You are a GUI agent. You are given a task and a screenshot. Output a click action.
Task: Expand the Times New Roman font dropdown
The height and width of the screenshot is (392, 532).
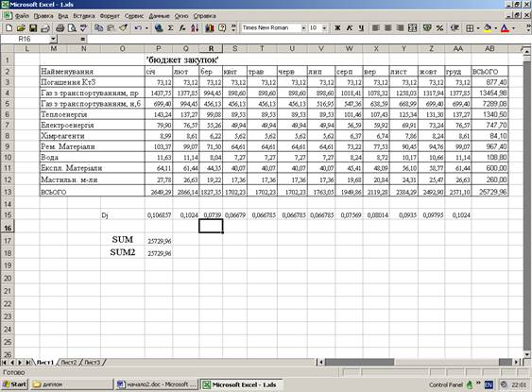[303, 27]
